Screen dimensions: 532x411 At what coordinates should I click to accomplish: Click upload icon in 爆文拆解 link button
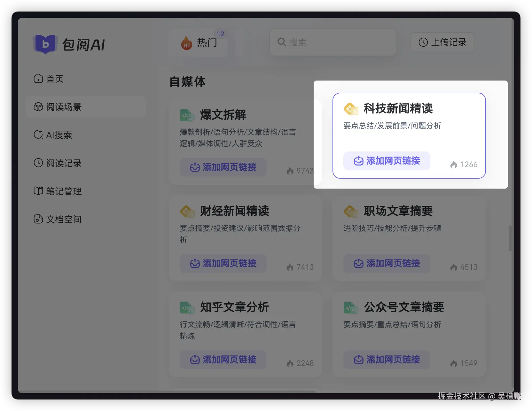coord(195,167)
